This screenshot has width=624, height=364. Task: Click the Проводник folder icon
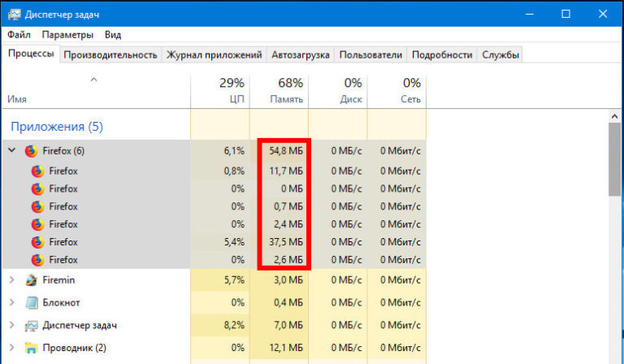point(32,349)
